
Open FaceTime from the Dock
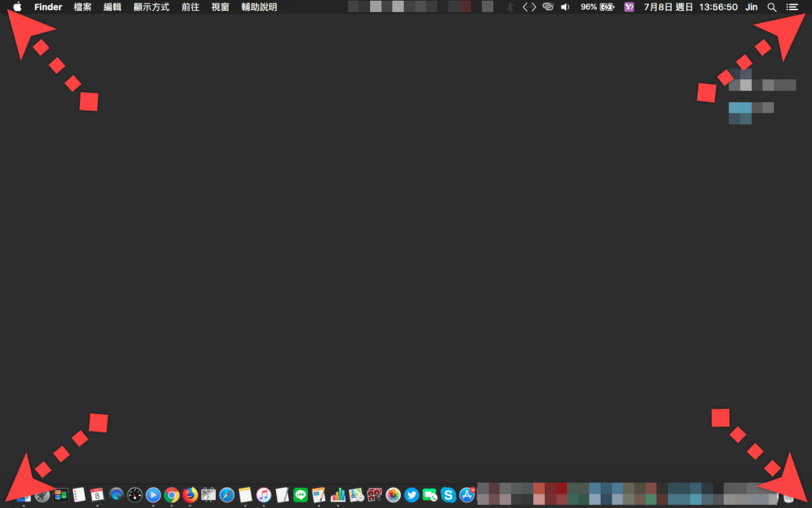coord(430,495)
